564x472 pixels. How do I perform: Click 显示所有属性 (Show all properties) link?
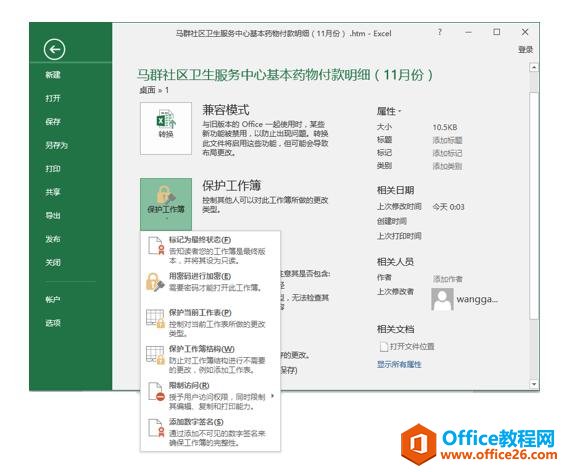399,364
